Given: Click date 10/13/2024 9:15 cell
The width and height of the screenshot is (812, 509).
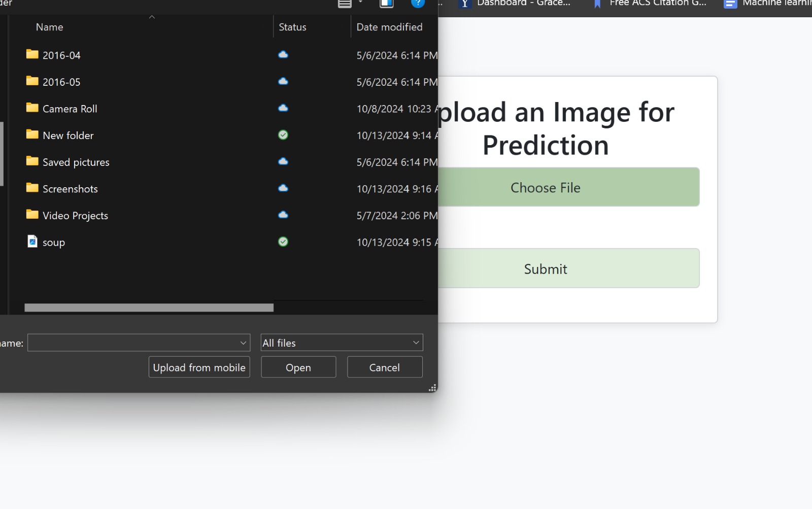Looking at the screenshot, I should (397, 243).
